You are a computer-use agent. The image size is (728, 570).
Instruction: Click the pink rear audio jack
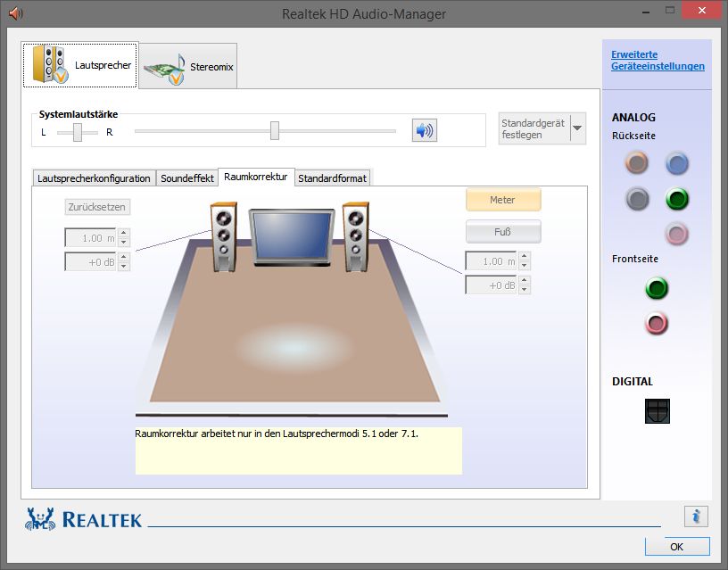[677, 234]
